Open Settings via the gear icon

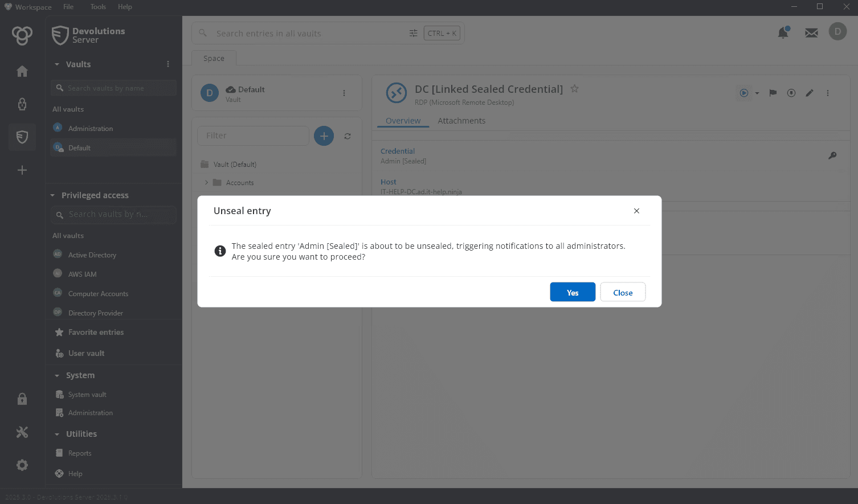[x=22, y=465]
